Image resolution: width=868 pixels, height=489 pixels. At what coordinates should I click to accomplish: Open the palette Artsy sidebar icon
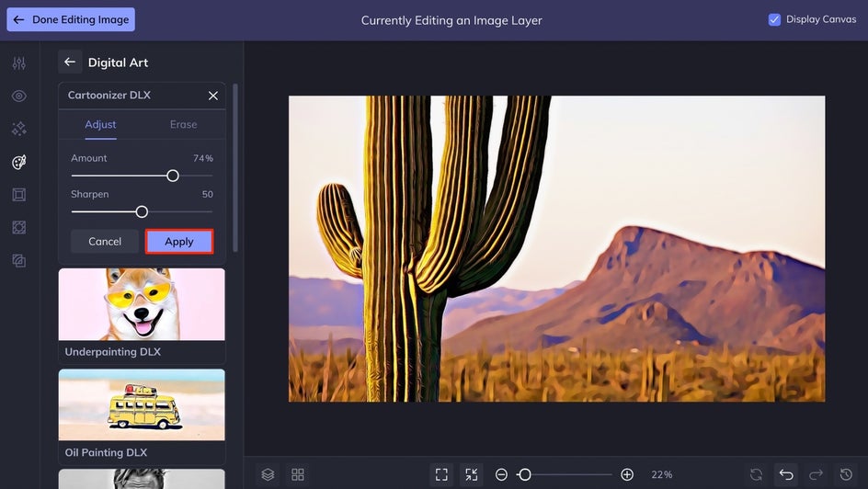18,162
